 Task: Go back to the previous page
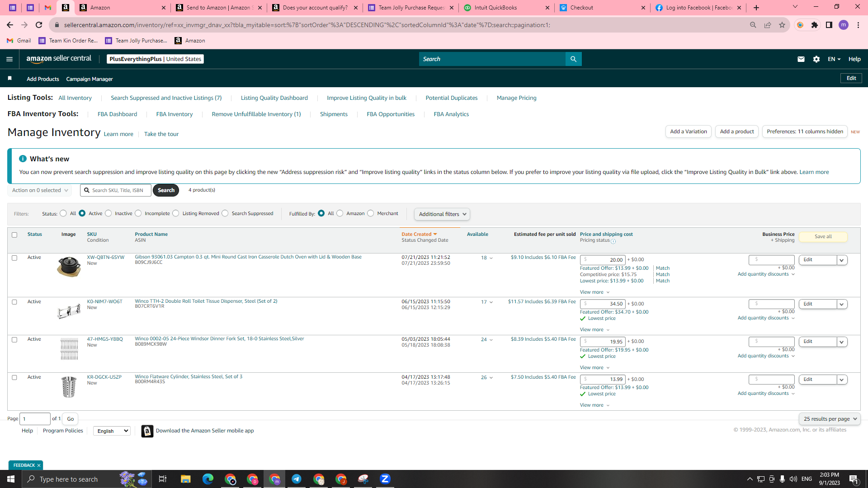[10, 25]
